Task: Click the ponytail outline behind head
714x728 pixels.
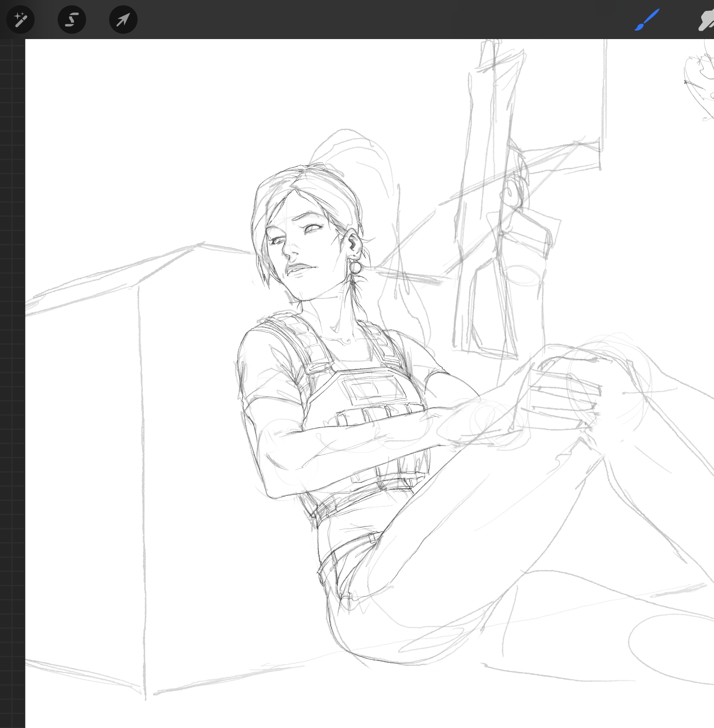Action: 351,151
